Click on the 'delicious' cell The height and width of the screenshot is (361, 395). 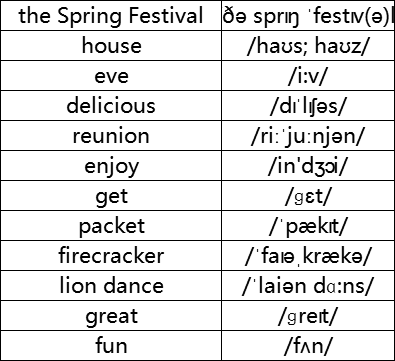111,105
